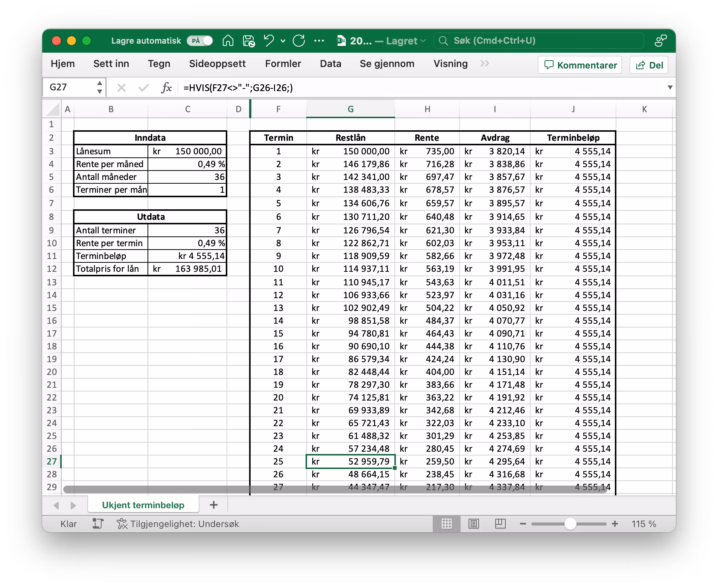Open the Se gjennom tab
Viewport: 718px width, 588px height.
tap(387, 64)
